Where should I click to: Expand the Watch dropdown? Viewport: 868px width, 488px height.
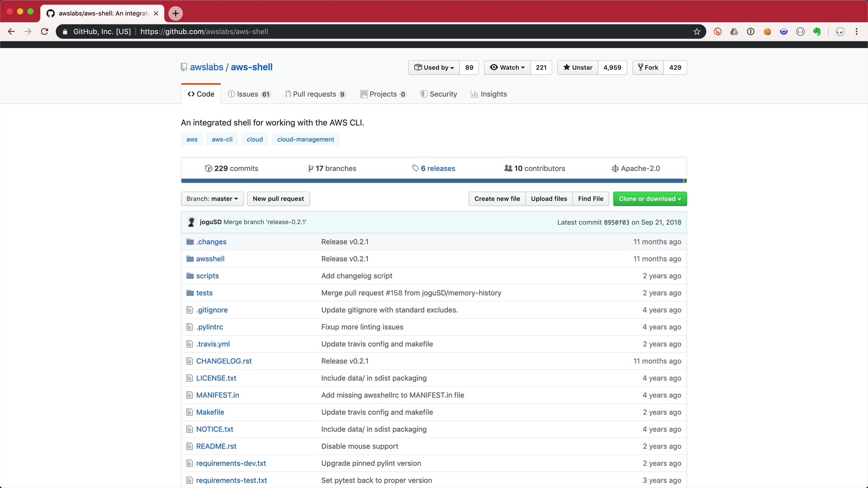(507, 68)
